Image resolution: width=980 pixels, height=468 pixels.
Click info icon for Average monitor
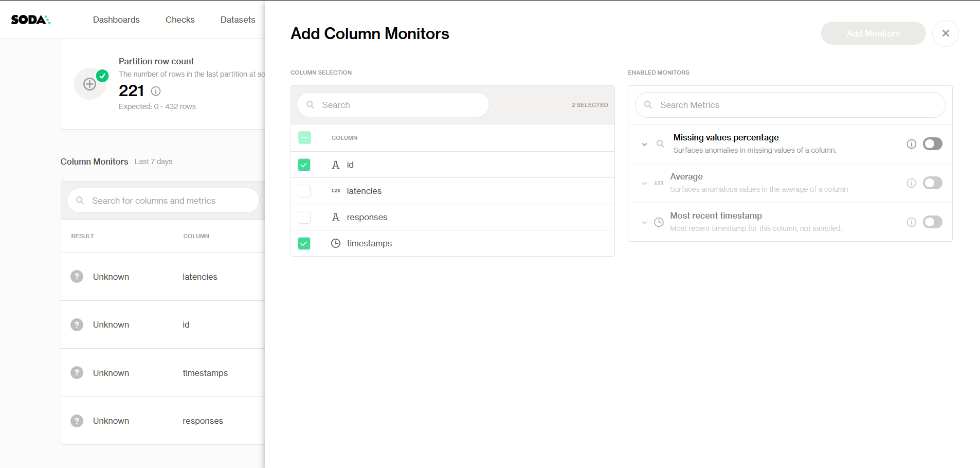tap(911, 183)
